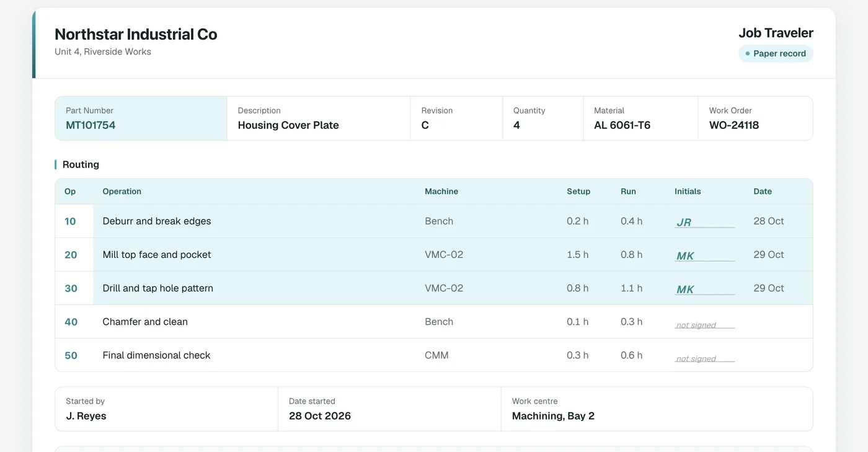Click VMC-02 in the Drill and tap row
The width and height of the screenshot is (868, 452).
[444, 288]
